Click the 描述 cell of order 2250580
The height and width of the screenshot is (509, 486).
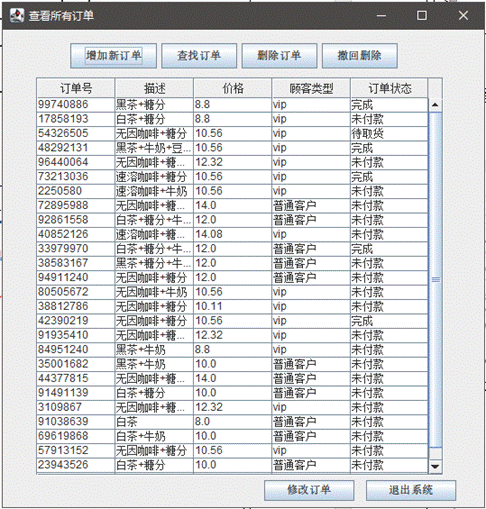(154, 191)
